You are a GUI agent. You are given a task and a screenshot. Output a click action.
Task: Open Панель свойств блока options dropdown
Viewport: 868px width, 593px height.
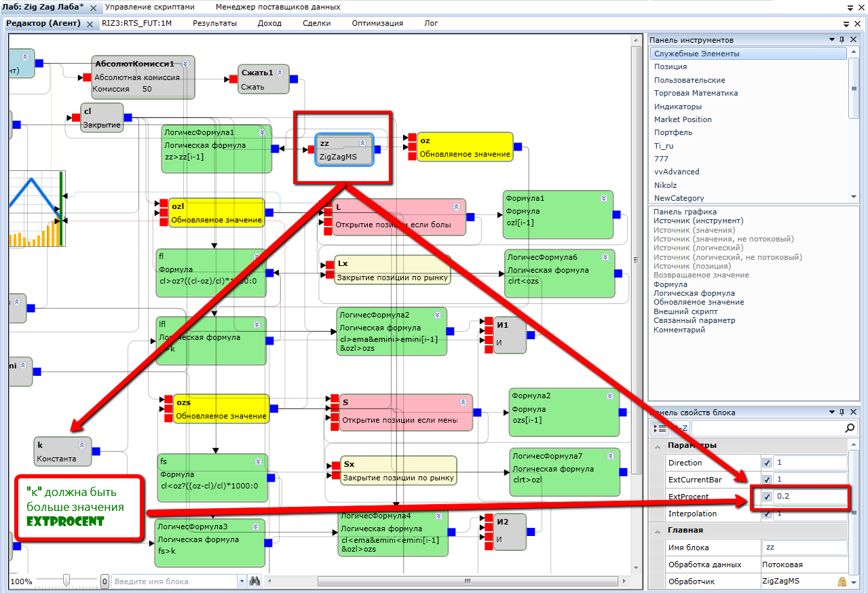click(833, 413)
